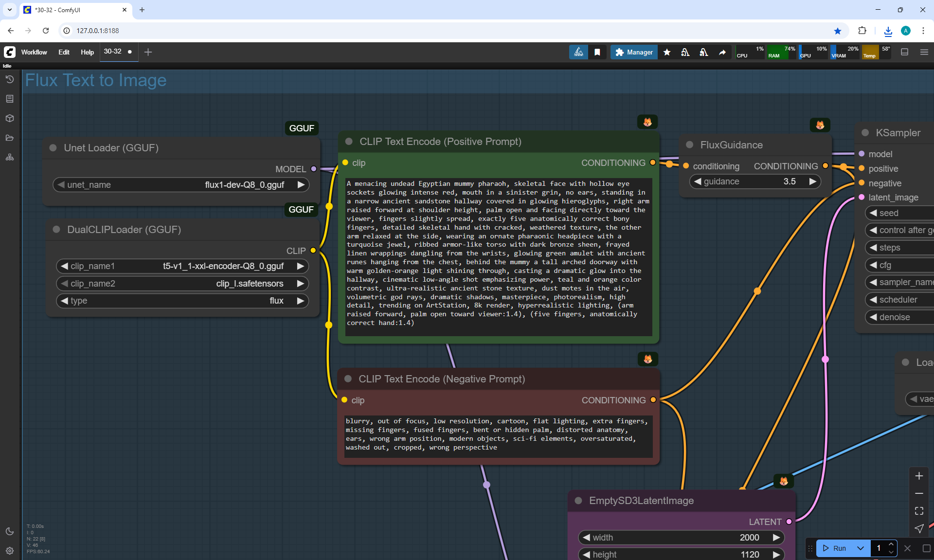Open the settings gear in the sidebar
The width and height of the screenshot is (934, 560).
pos(10,551)
